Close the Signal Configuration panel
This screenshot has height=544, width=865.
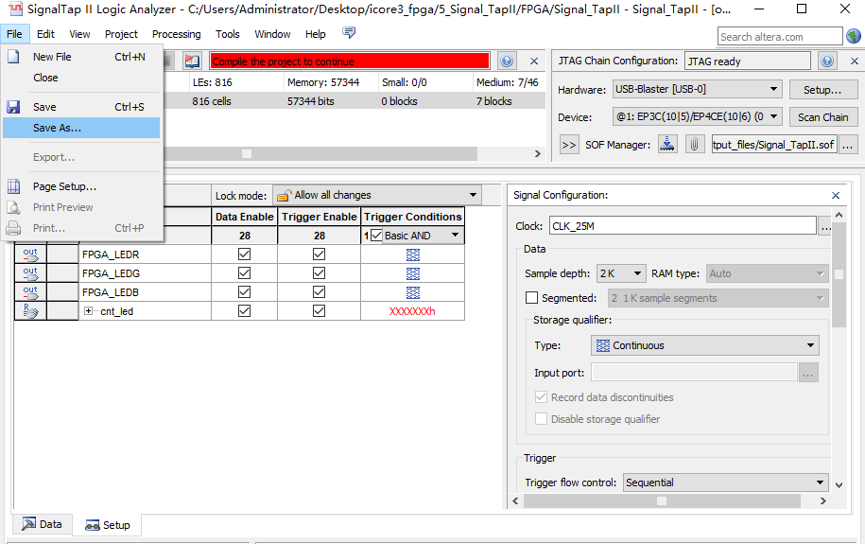[x=836, y=195]
